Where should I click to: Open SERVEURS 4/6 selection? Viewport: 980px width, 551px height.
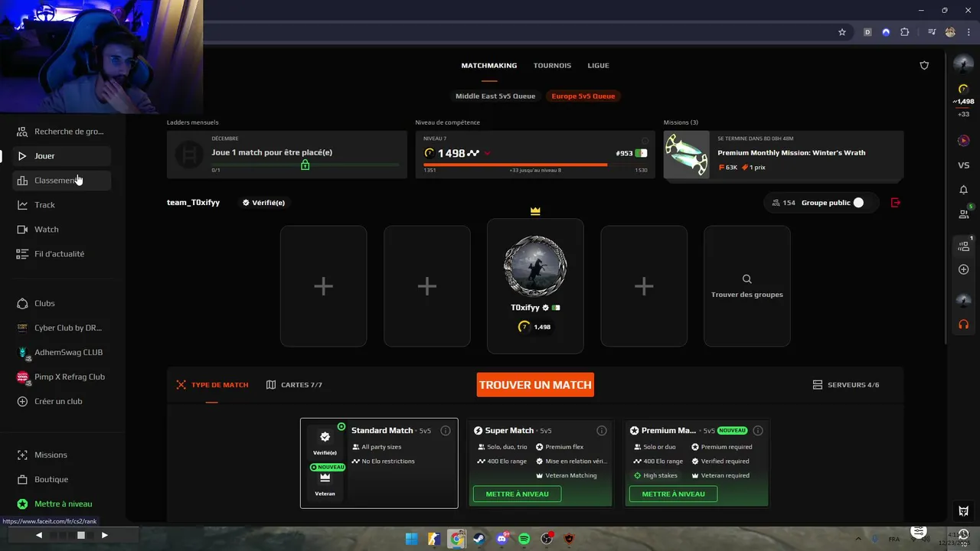point(846,385)
